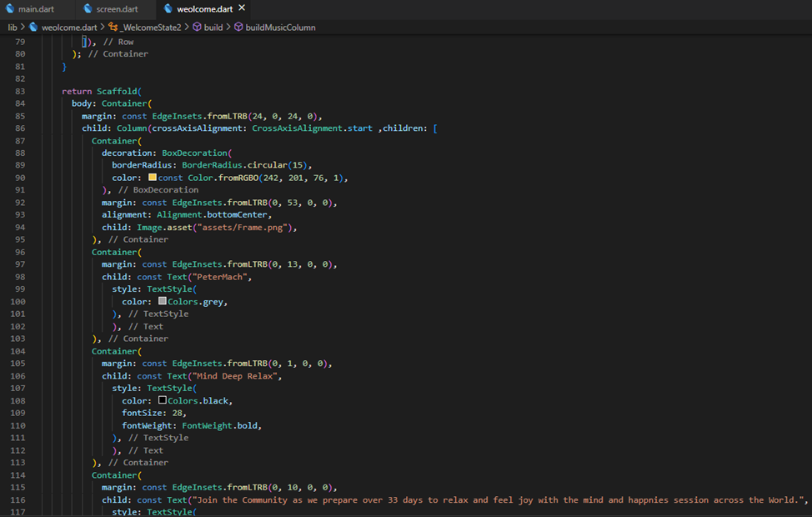Open color picker for Colors.black swatch
The image size is (812, 517).
162,400
